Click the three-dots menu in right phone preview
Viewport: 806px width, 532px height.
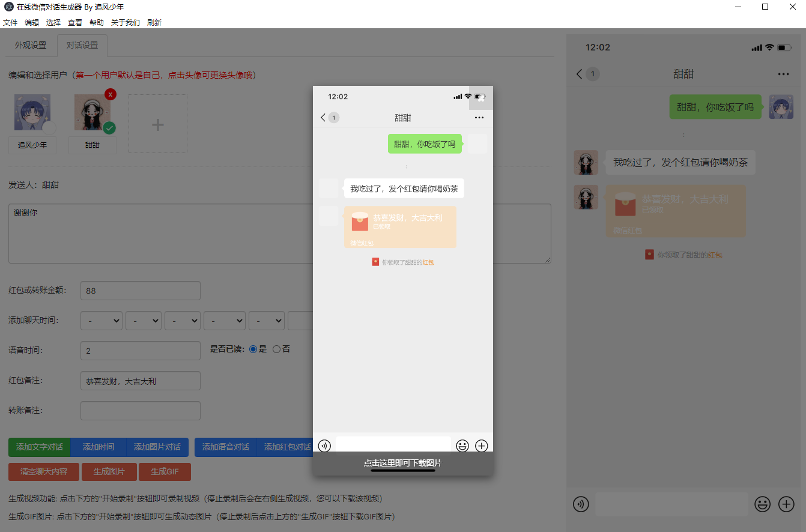coord(783,74)
